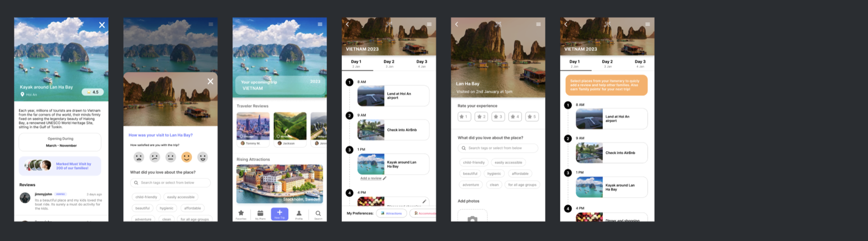Open My Plans calendar in bottom navigation
Screen dimensions: 868x241
(260, 214)
